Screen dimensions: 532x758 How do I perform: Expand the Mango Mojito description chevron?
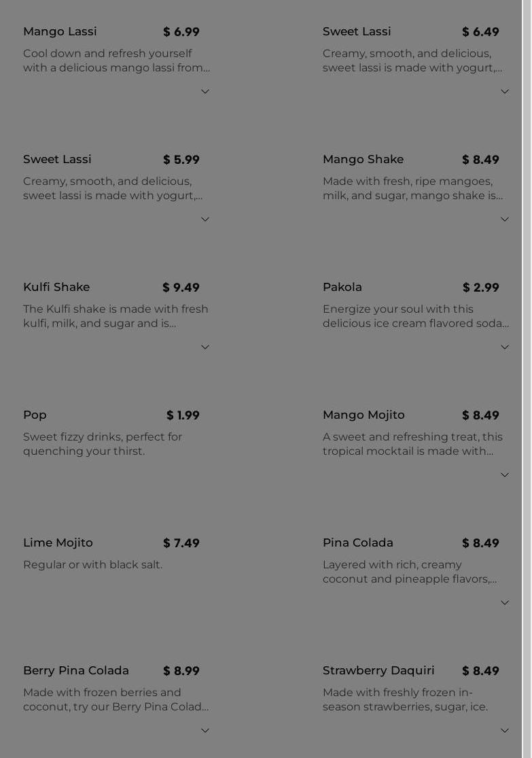[504, 475]
